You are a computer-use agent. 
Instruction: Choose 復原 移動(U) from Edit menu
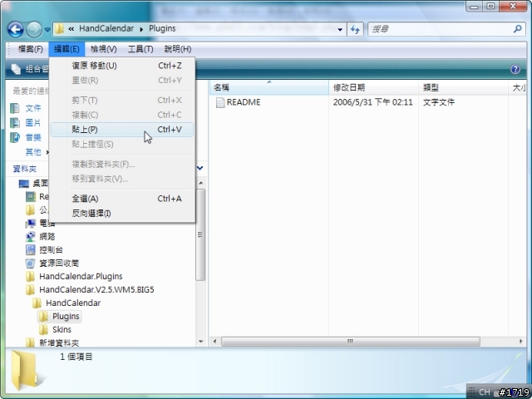122,66
